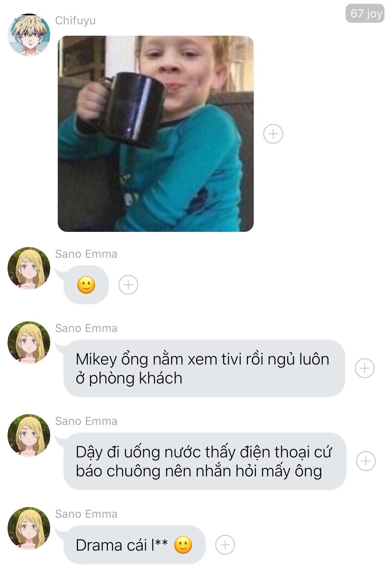This screenshot has width=392, height=568.
Task: Tap the 'Mikey ổng nằm xem tivi' message bubble
Action: (x=204, y=368)
